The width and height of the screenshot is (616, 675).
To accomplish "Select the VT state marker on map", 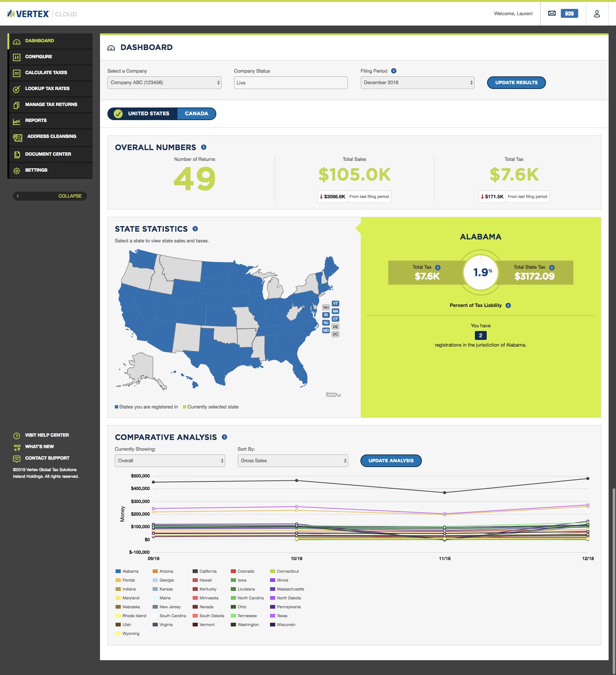I will pyautogui.click(x=335, y=303).
